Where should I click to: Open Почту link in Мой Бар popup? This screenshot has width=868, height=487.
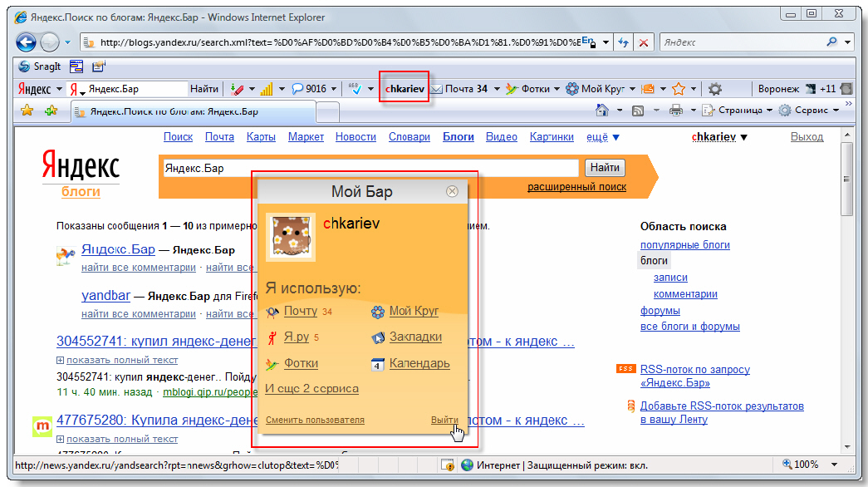300,311
